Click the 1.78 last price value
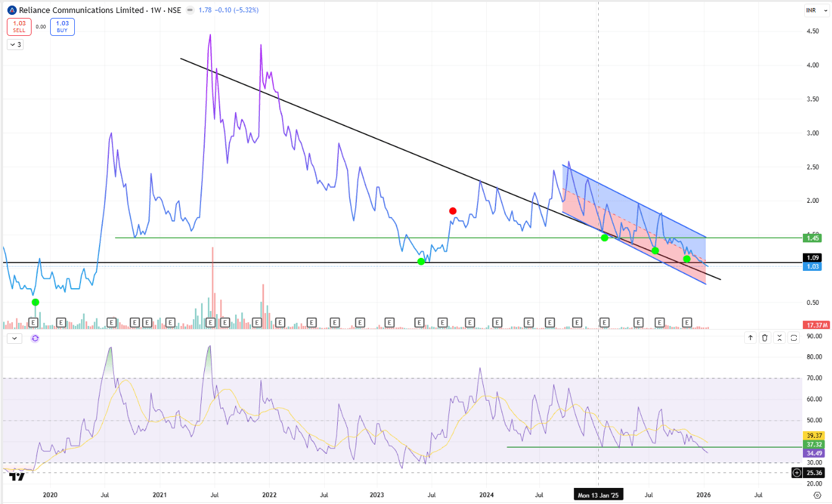The image size is (832, 504). (x=207, y=11)
